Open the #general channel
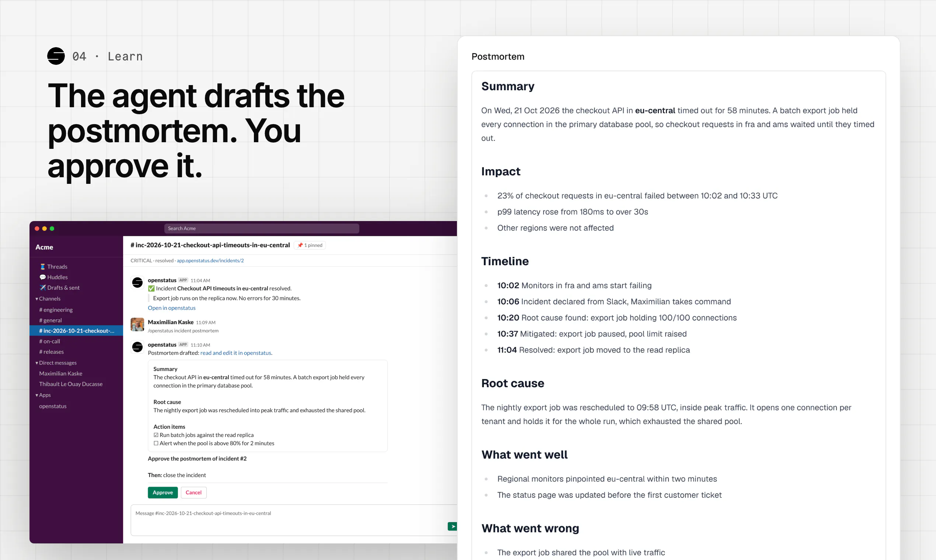This screenshot has height=560, width=936. pyautogui.click(x=50, y=321)
